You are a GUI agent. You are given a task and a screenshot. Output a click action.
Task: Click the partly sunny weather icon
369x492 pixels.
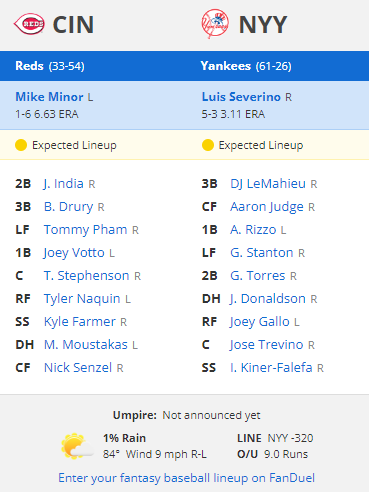pyautogui.click(x=77, y=446)
